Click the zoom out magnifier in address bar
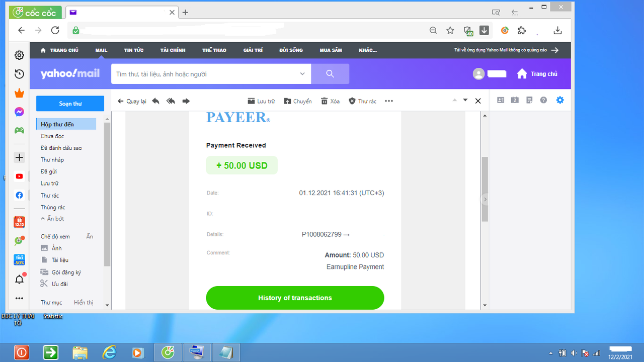Screen dimensions: 644x362 (433, 31)
